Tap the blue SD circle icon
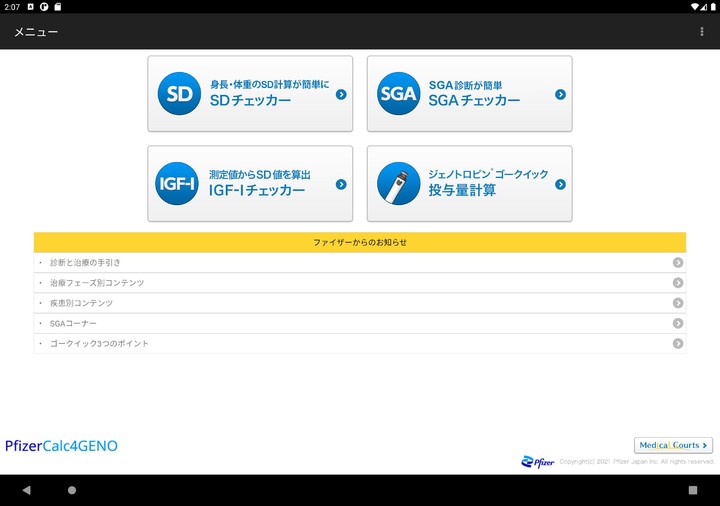Image resolution: width=720 pixels, height=506 pixels. (179, 95)
